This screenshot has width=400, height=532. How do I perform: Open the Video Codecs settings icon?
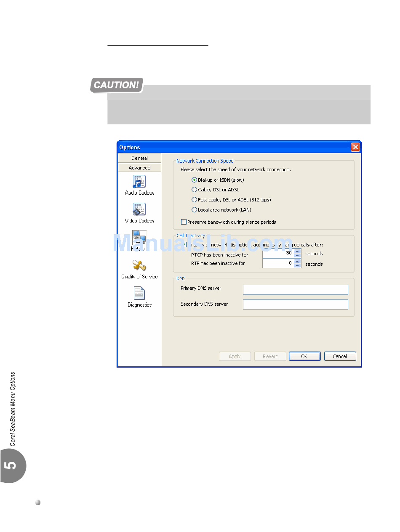[x=139, y=209]
